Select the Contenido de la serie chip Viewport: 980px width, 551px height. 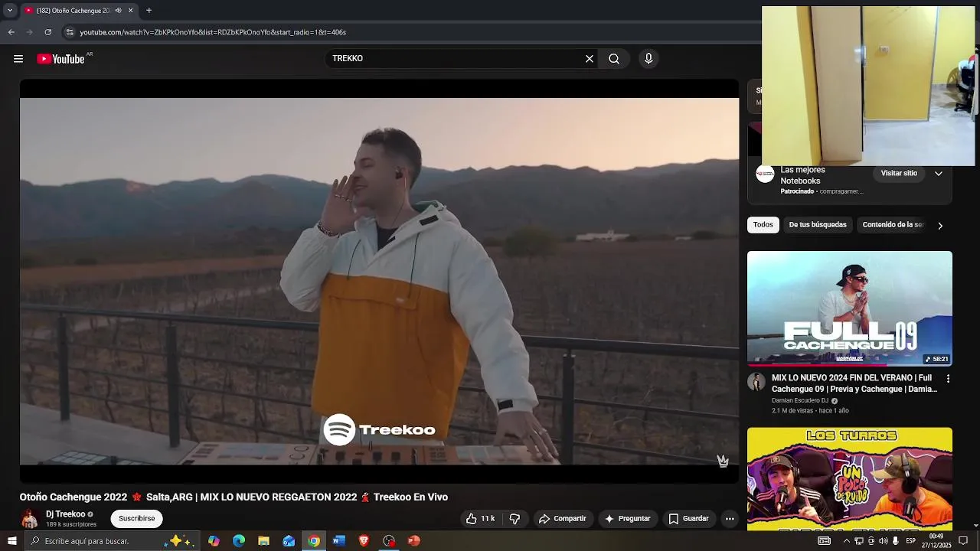click(x=893, y=225)
